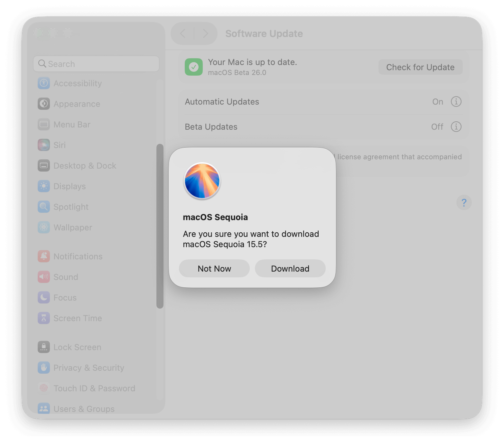Click the Menu Bar label in sidebar

click(72, 125)
